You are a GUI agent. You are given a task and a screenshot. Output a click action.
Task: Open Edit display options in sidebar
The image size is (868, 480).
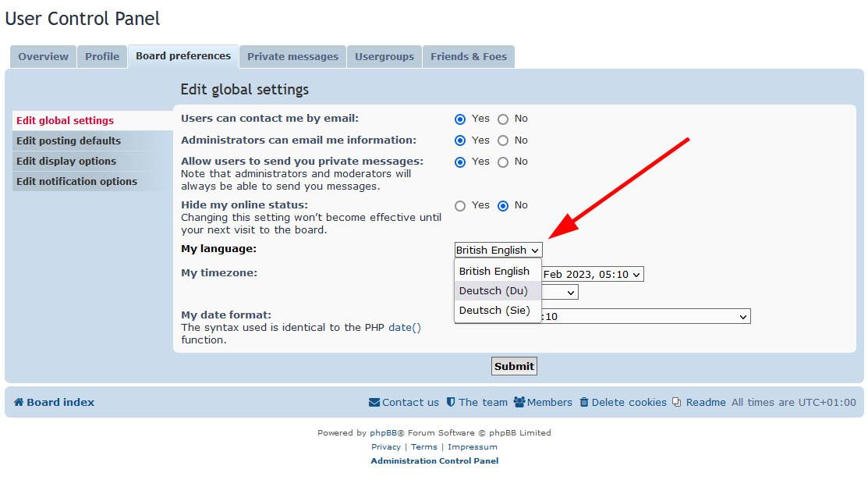point(93,162)
